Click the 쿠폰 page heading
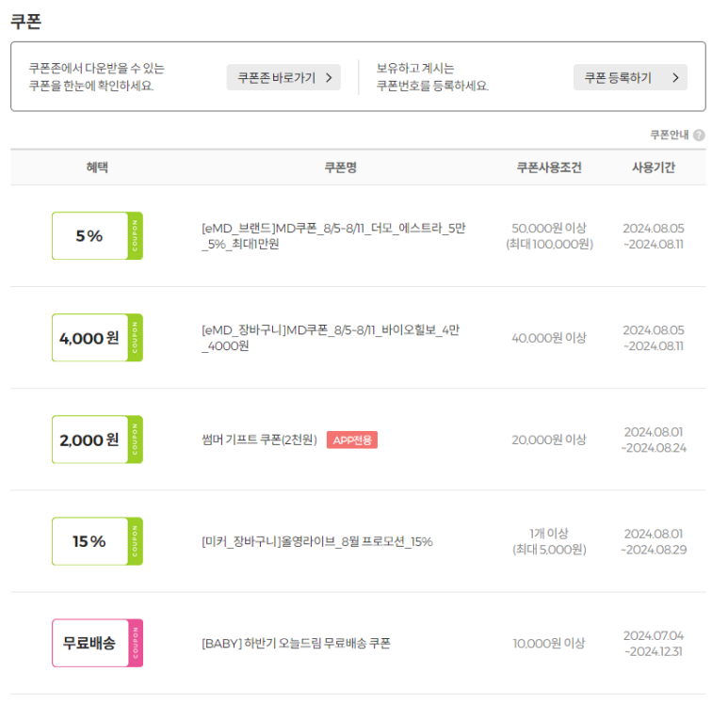The width and height of the screenshot is (728, 704). (x=25, y=22)
